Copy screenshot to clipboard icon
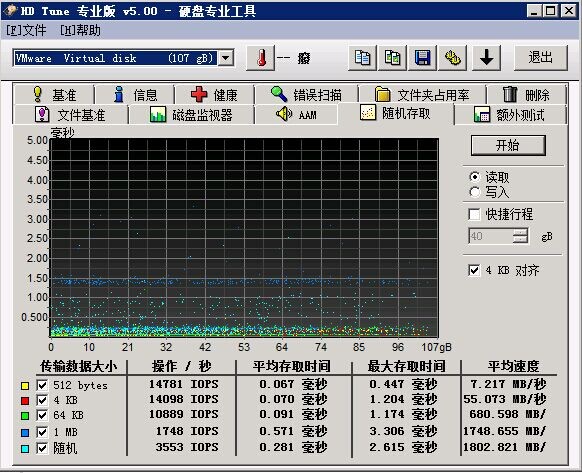 [x=392, y=58]
